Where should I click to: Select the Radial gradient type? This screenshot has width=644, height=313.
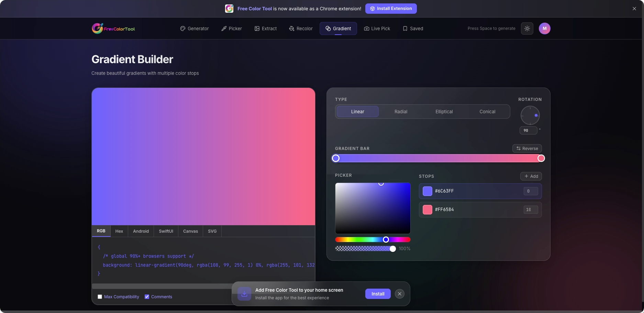pos(401,112)
